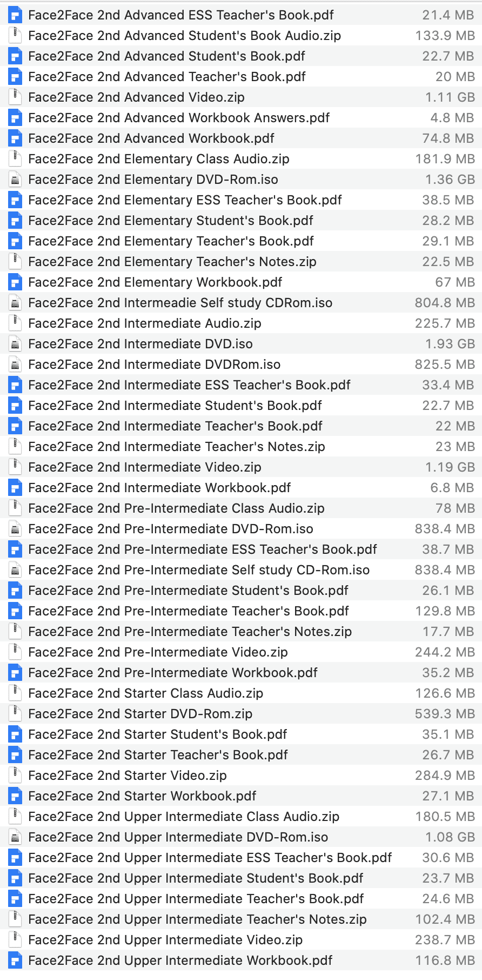Click the disc image icon for Elementary DVD-Rom.iso
Viewport: 482px width, 980px height.
tap(15, 179)
